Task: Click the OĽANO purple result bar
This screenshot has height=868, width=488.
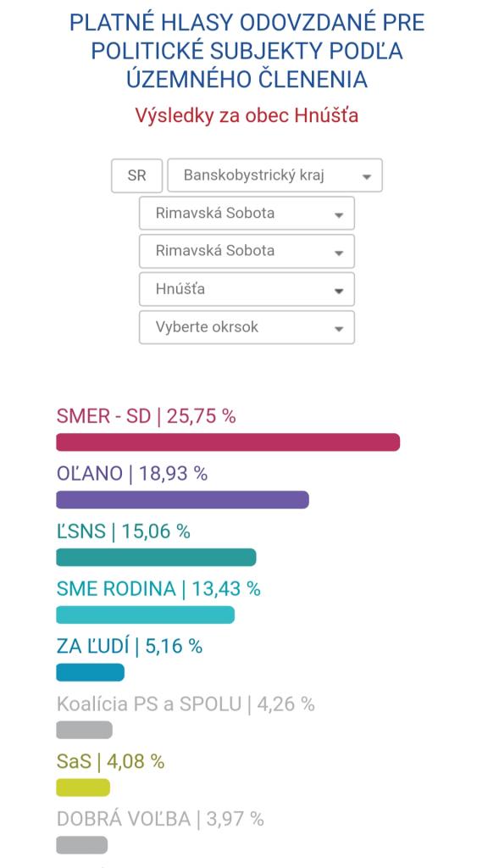Action: (x=183, y=500)
